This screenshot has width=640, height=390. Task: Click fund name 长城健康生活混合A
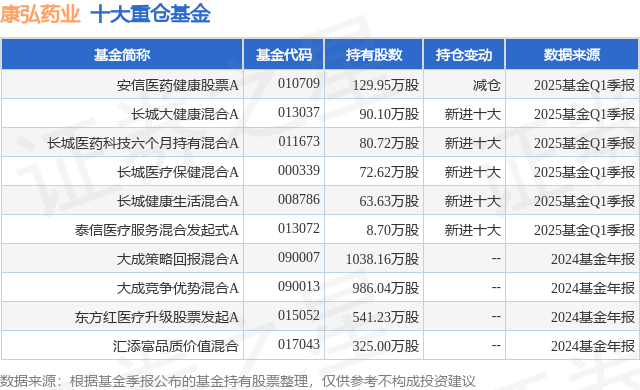178,201
